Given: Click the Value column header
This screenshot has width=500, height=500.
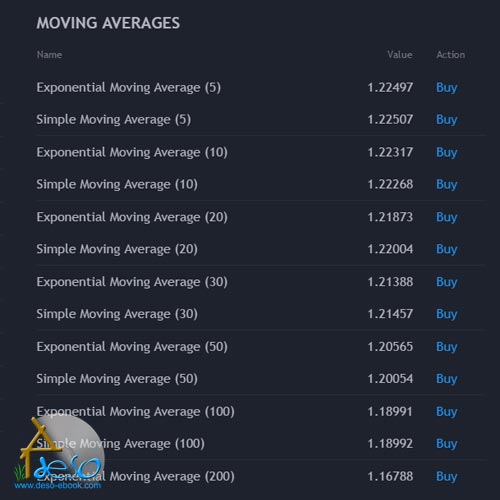Looking at the screenshot, I should [400, 55].
